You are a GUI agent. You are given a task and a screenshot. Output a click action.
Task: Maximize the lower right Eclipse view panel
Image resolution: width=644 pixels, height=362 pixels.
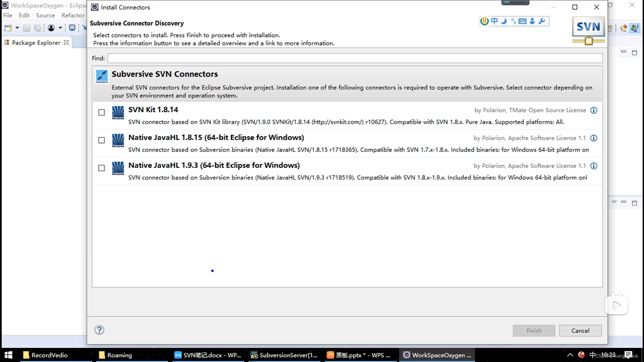click(634, 203)
